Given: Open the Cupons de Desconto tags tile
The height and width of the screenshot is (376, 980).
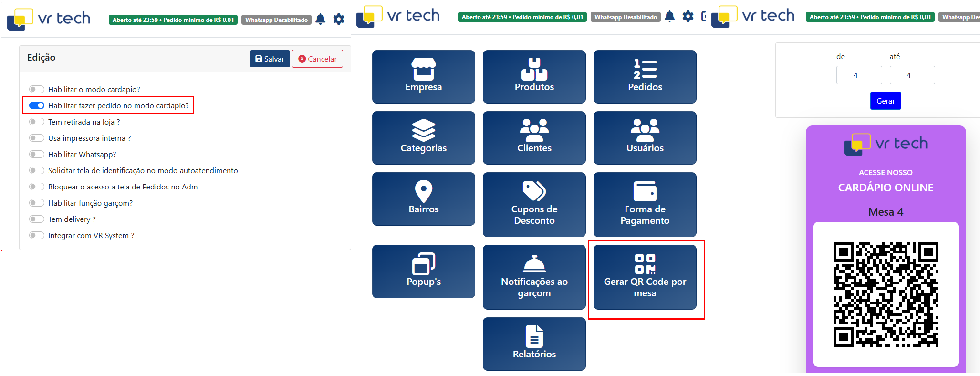Looking at the screenshot, I should coord(534,205).
